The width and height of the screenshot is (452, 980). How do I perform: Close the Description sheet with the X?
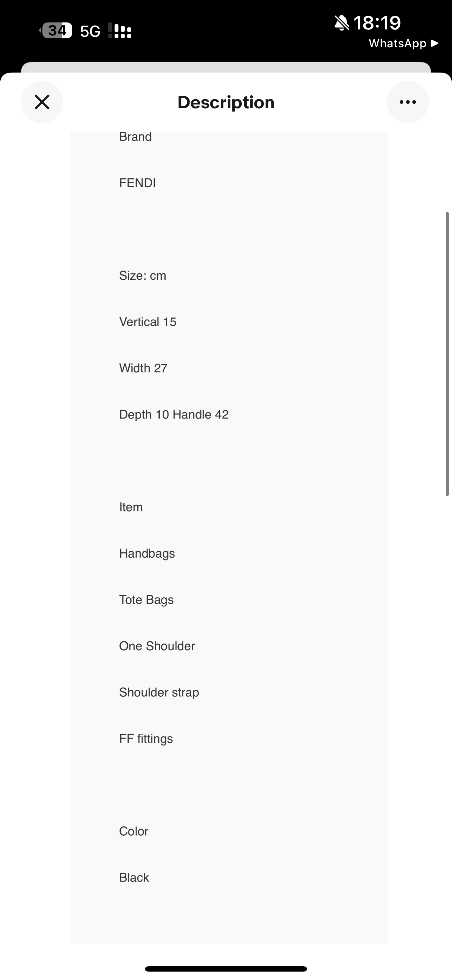[x=42, y=102]
